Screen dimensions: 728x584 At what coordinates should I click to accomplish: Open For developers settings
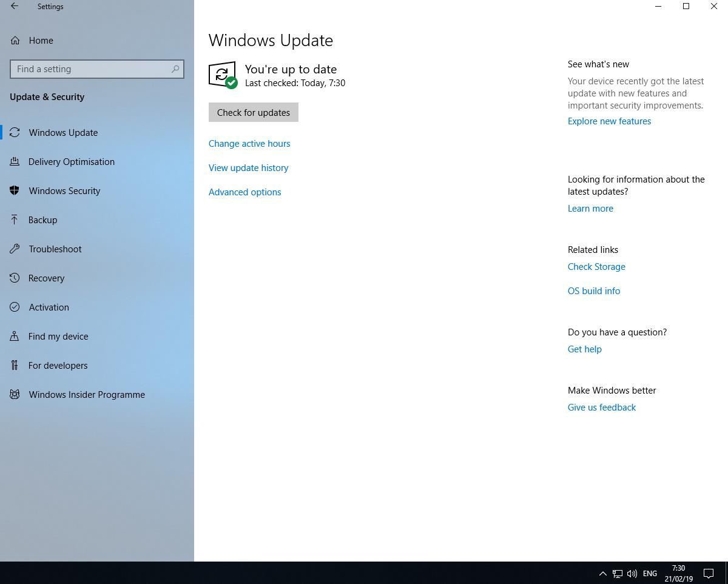pyautogui.click(x=58, y=365)
